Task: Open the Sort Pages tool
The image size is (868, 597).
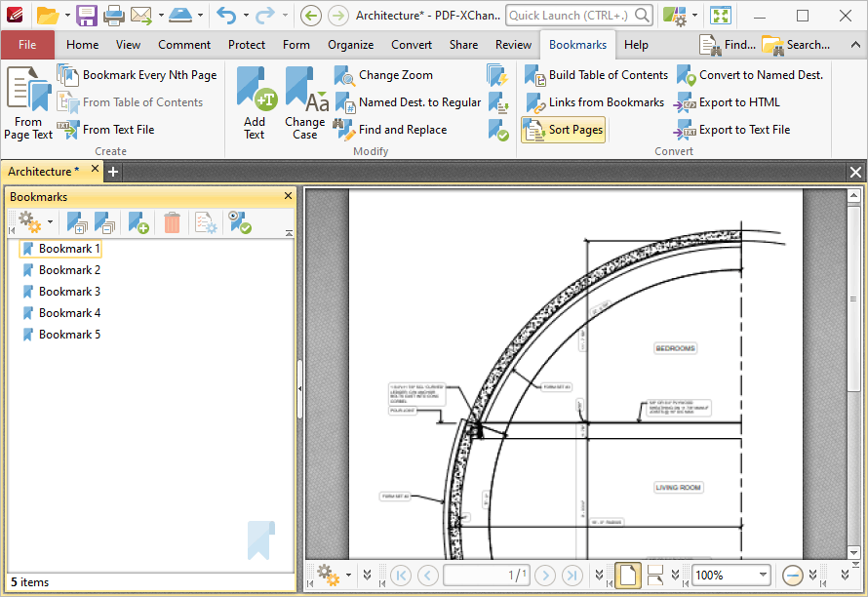Action: (x=563, y=129)
